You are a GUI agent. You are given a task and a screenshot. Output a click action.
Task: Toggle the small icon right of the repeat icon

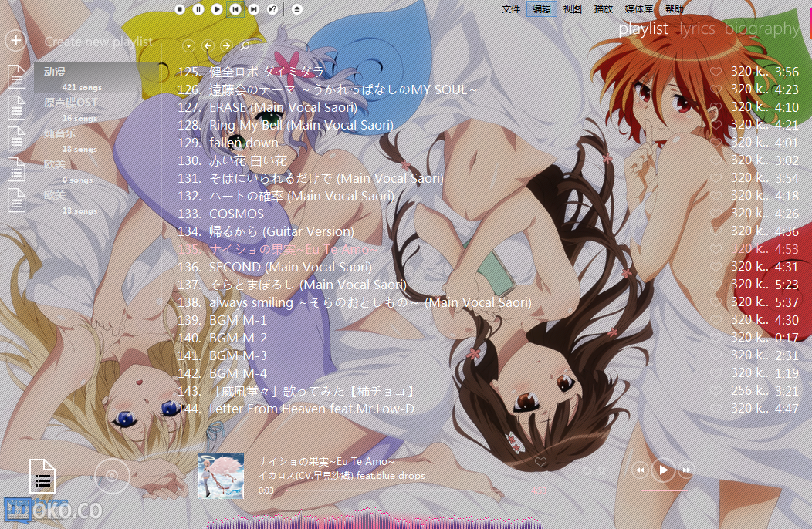click(601, 470)
